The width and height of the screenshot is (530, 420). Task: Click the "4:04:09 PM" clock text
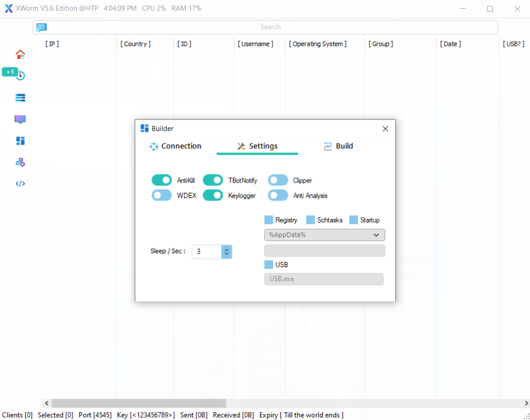(x=120, y=8)
